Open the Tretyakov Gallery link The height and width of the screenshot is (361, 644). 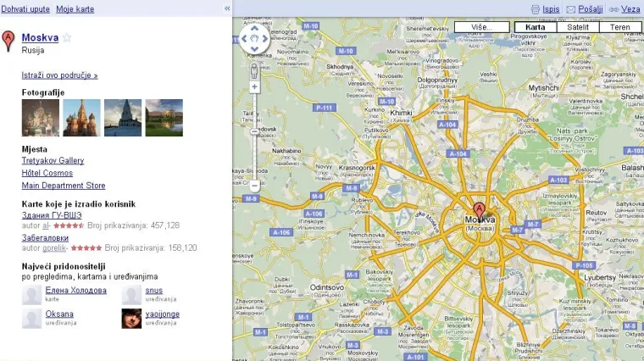(53, 161)
